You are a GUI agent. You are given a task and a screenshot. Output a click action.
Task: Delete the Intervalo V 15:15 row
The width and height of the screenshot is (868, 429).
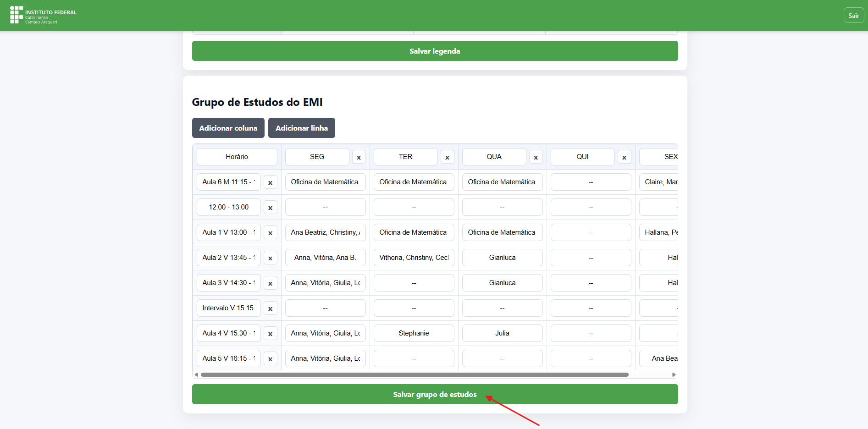(x=271, y=308)
